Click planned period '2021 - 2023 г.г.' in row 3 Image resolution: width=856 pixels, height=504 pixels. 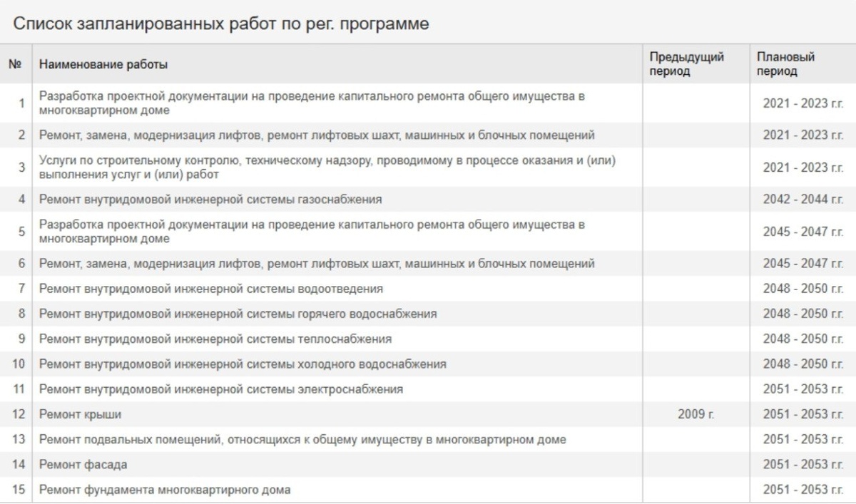pos(803,168)
